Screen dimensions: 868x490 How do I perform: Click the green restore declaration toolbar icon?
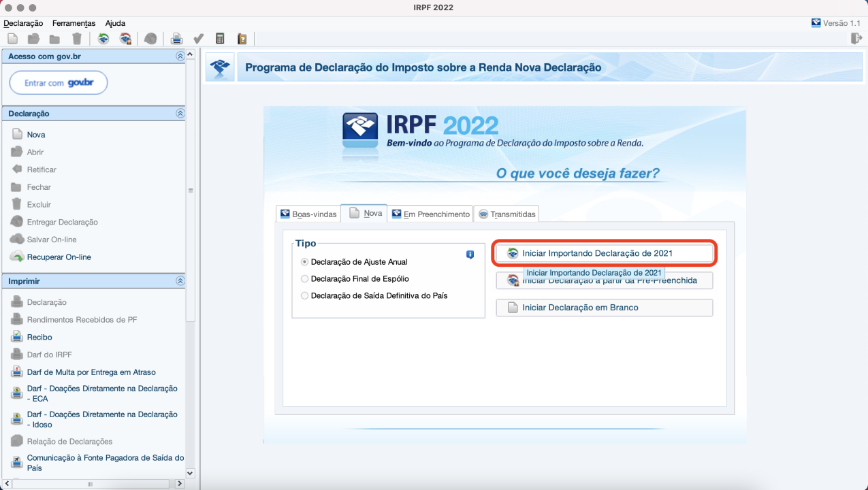[103, 38]
